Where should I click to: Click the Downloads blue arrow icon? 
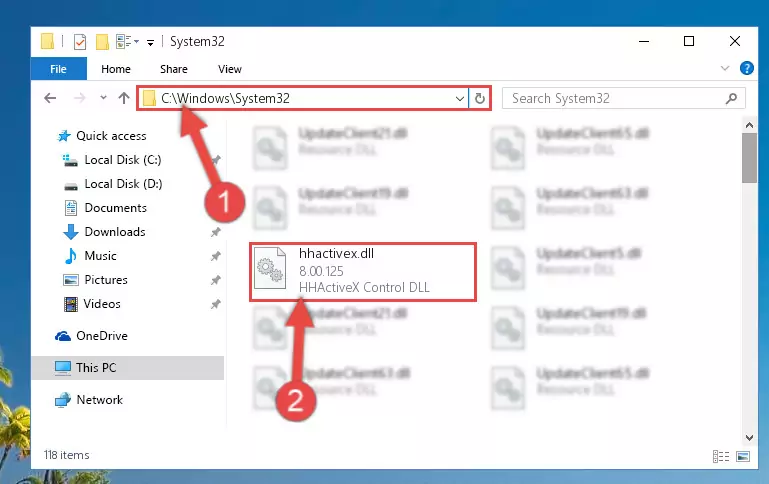click(71, 232)
